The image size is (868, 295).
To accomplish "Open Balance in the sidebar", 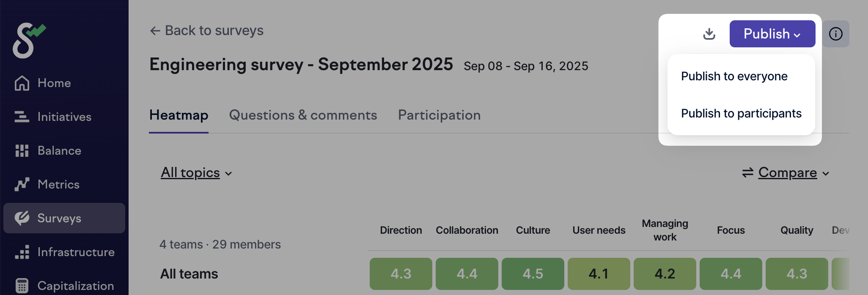I will 59,151.
